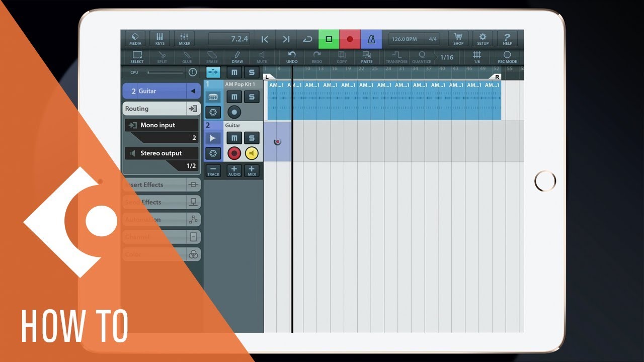Image resolution: width=644 pixels, height=362 pixels.
Task: Freeze the AM Pop Kit 1 track
Action: pyautogui.click(x=213, y=112)
